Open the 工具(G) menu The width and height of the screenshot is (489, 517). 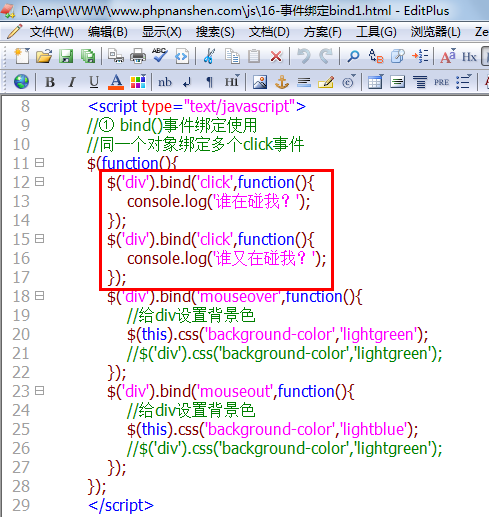376,32
